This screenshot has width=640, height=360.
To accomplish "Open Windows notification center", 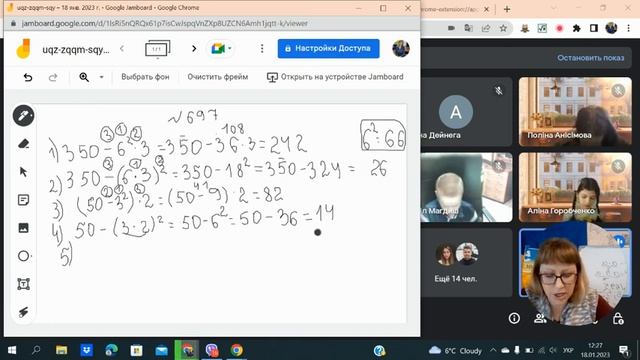I will pyautogui.click(x=624, y=350).
